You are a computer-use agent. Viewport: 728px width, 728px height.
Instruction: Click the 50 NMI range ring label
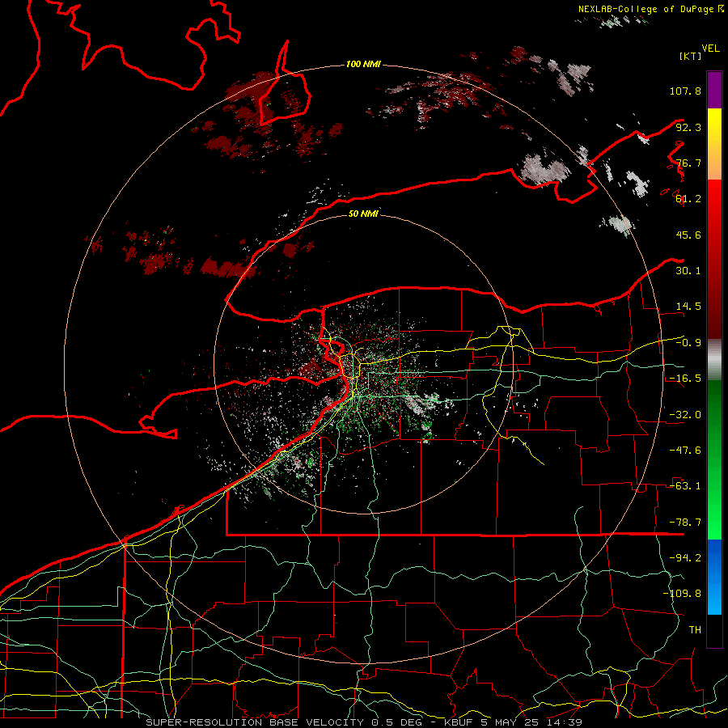(363, 214)
